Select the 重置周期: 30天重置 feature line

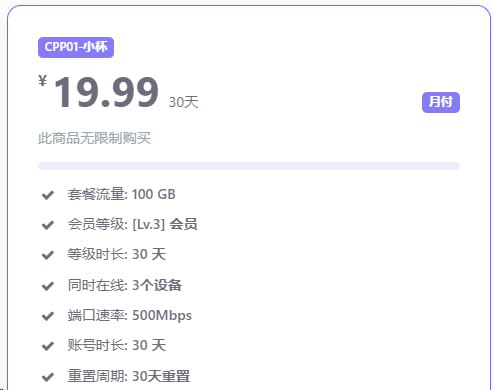pyautogui.click(x=129, y=376)
